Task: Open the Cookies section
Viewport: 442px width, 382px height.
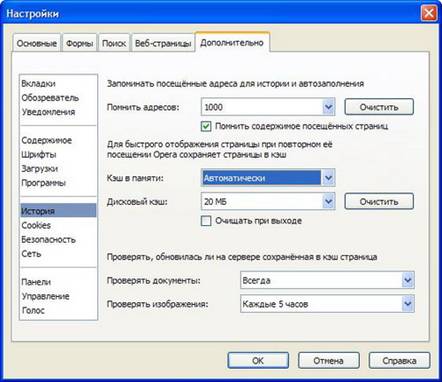Action: [x=36, y=225]
